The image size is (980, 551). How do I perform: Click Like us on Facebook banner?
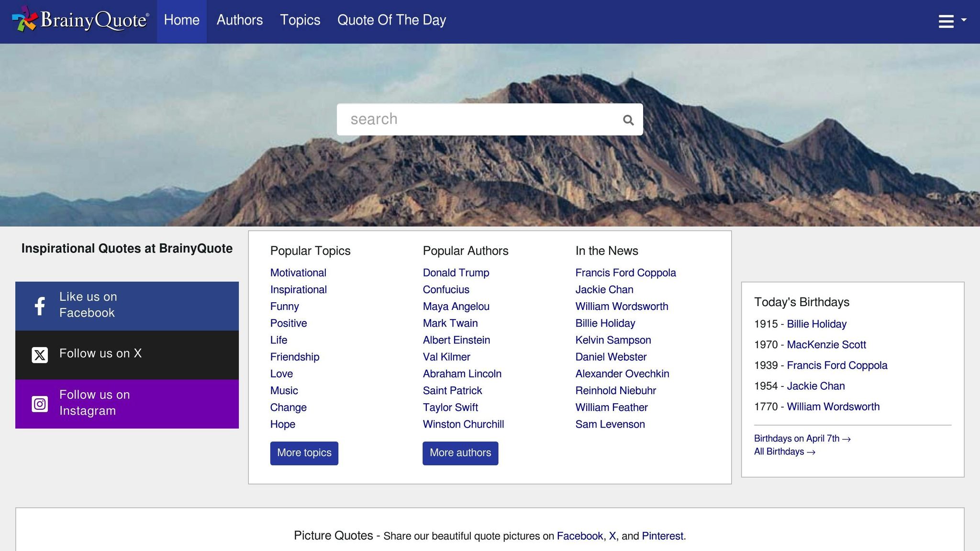pyautogui.click(x=127, y=306)
